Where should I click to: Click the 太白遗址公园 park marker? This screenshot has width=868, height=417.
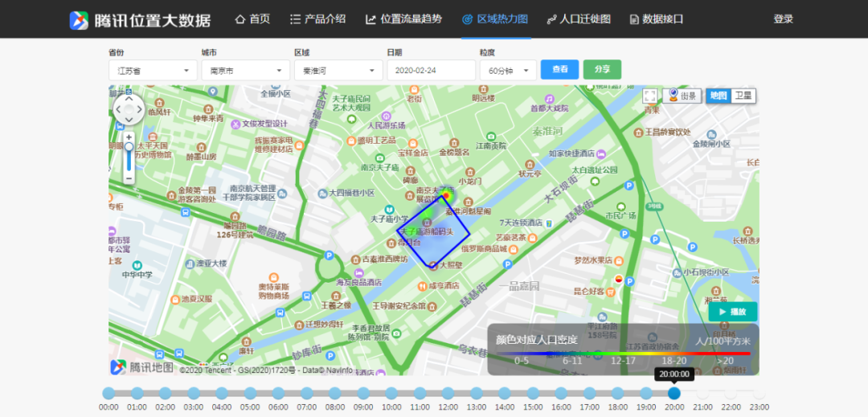(595, 182)
